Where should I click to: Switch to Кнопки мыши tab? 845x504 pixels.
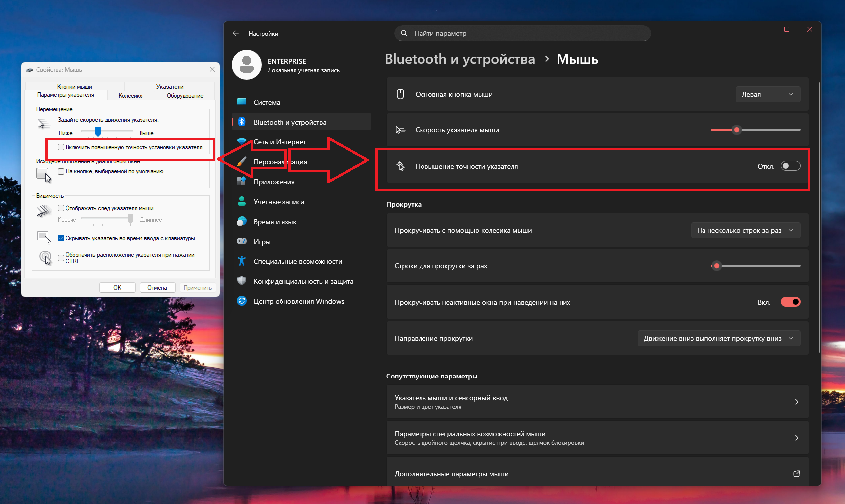75,87
